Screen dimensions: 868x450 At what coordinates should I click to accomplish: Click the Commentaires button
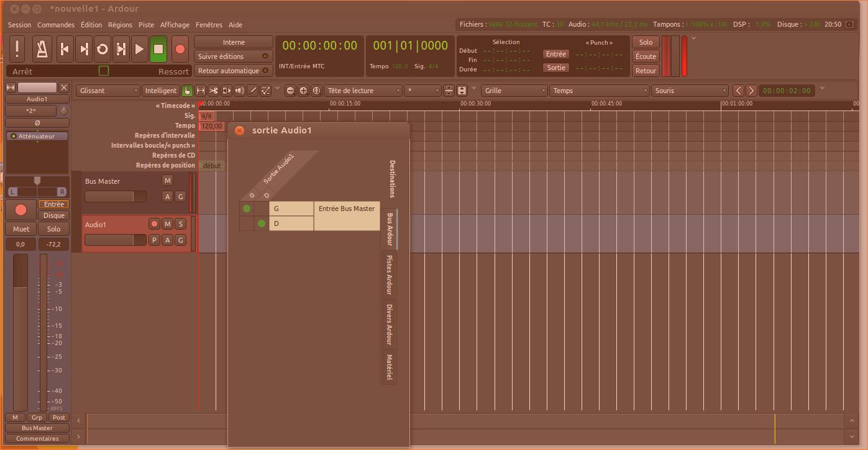coord(37,439)
